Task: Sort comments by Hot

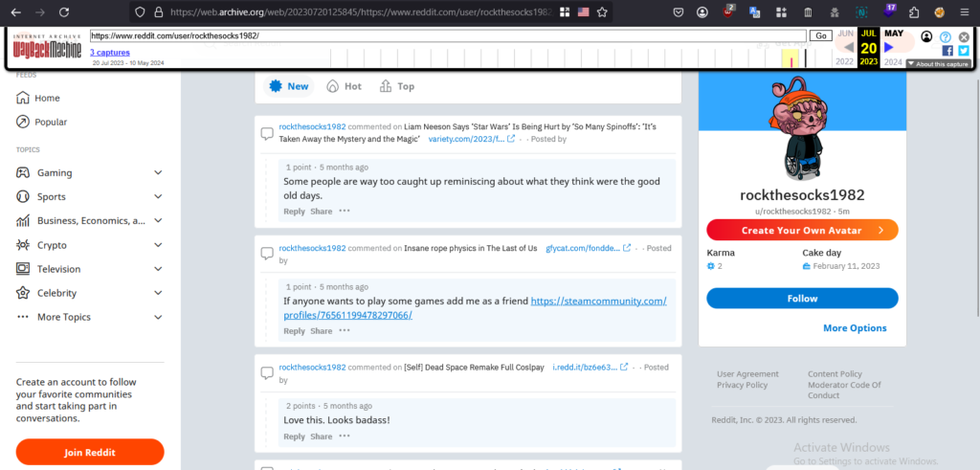Action: coord(344,86)
